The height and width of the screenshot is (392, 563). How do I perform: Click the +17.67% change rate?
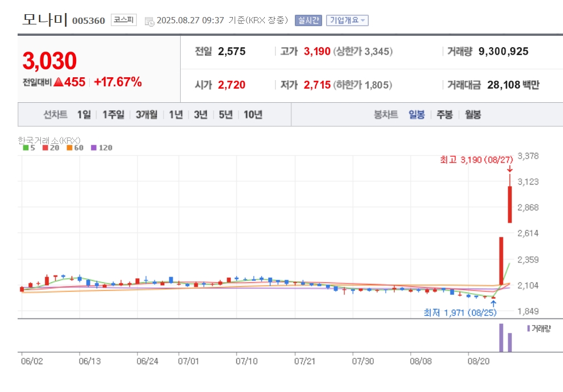[118, 82]
